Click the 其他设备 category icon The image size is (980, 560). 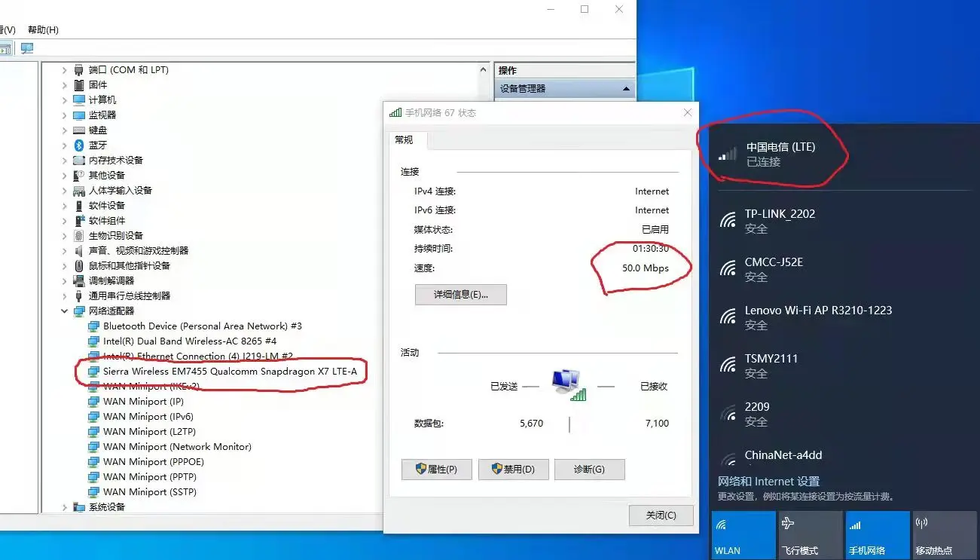pos(79,176)
